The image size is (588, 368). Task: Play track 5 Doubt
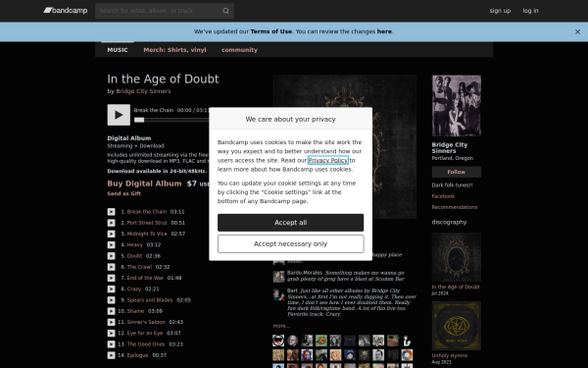click(112, 256)
